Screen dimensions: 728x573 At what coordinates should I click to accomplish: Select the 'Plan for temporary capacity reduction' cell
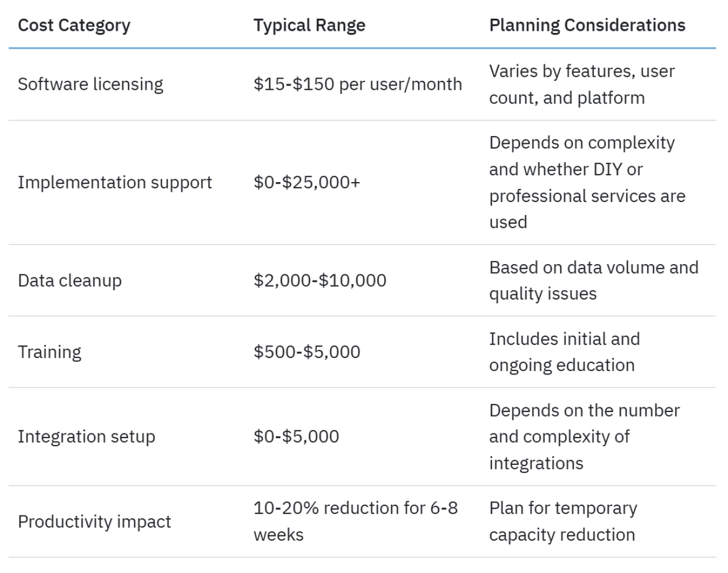[563, 522]
